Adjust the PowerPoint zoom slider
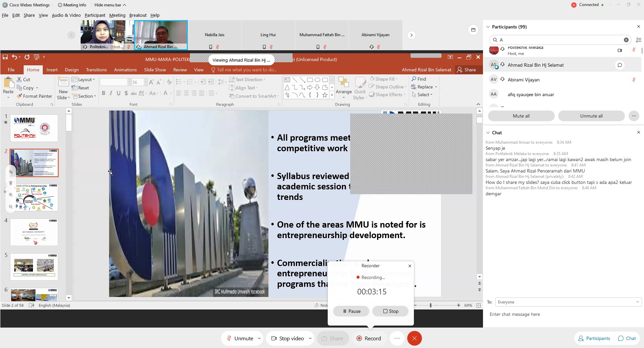 point(431,305)
